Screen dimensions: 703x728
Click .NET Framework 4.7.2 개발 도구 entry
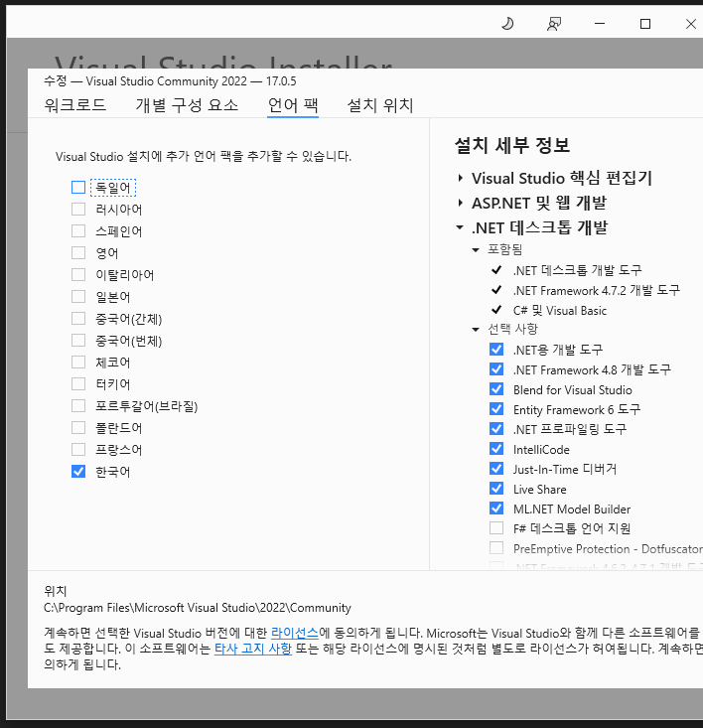pos(597,290)
